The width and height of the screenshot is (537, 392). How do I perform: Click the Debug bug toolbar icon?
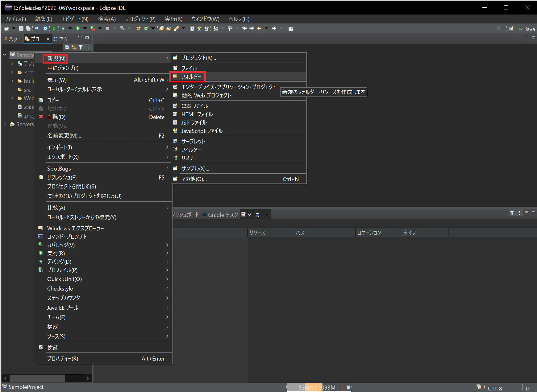[63, 28]
